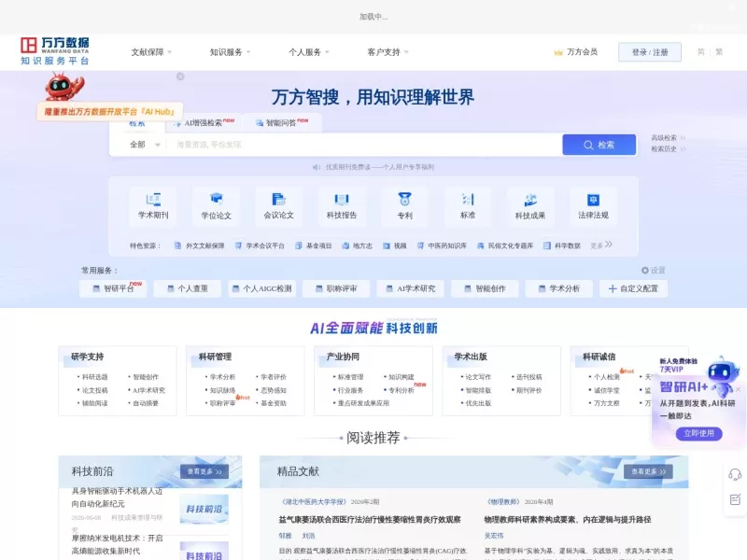Switch language to 简 simplified
Viewport: 747px width, 560px height.
tap(701, 52)
